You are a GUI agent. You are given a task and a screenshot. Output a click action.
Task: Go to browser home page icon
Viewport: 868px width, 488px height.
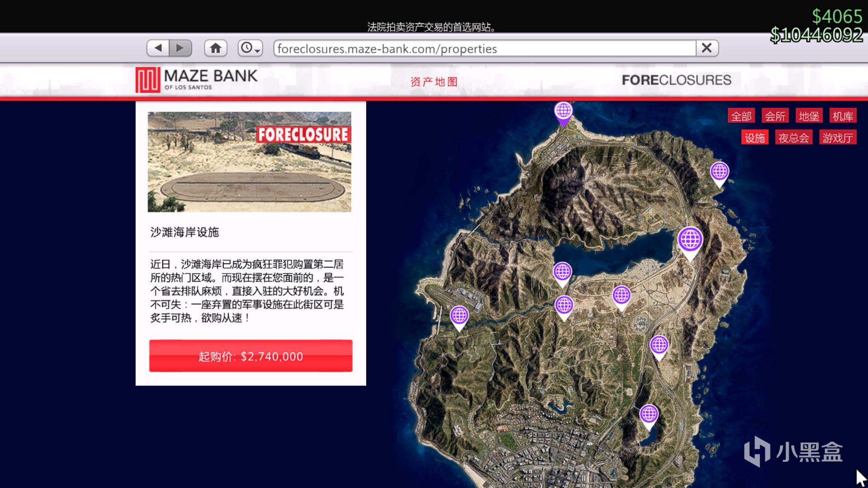click(x=216, y=48)
